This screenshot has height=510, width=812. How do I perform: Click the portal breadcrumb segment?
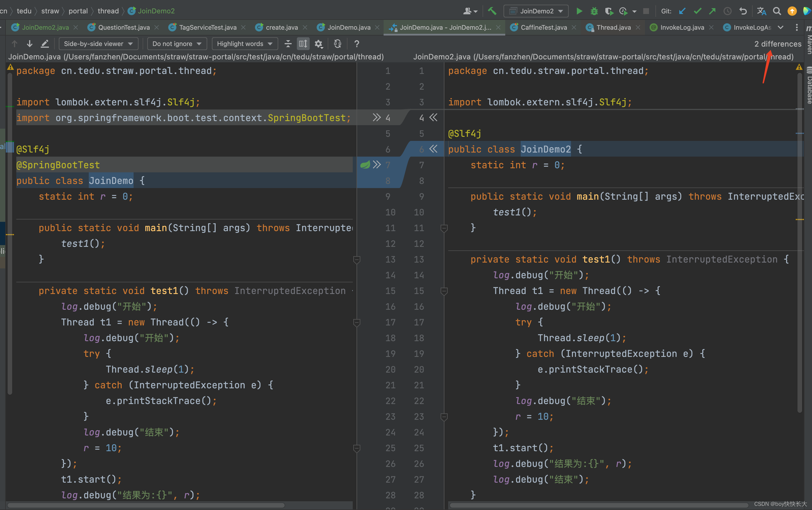78,11
